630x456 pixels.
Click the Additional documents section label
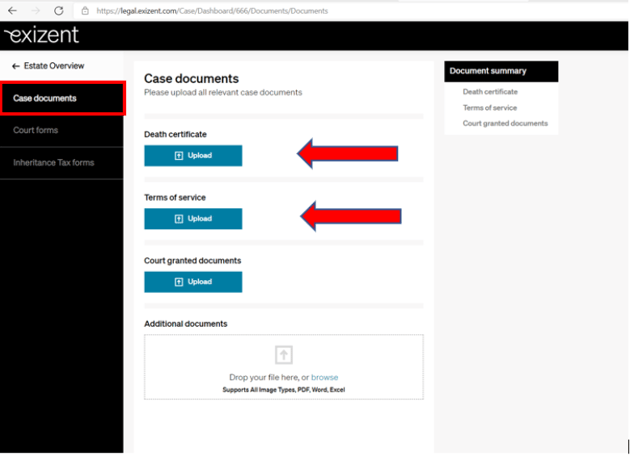tap(186, 324)
